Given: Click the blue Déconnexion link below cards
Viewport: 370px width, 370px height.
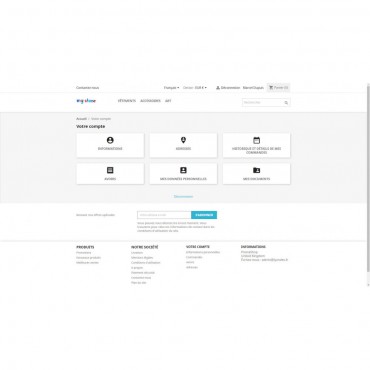Looking at the screenshot, I should pyautogui.click(x=183, y=196).
